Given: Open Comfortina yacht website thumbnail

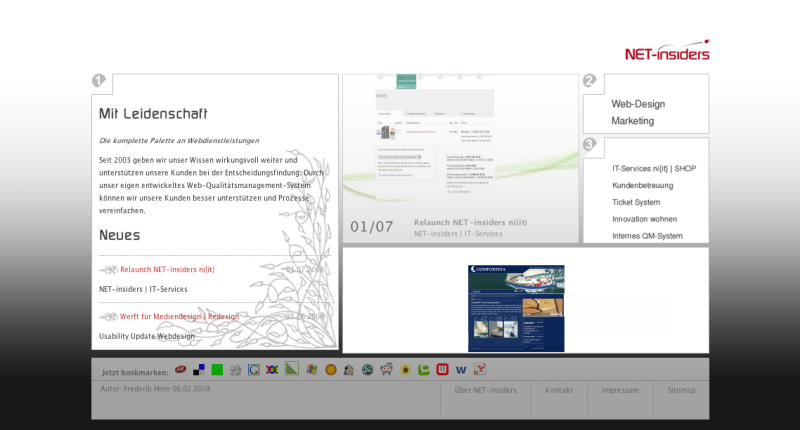Looking at the screenshot, I should coord(516,308).
